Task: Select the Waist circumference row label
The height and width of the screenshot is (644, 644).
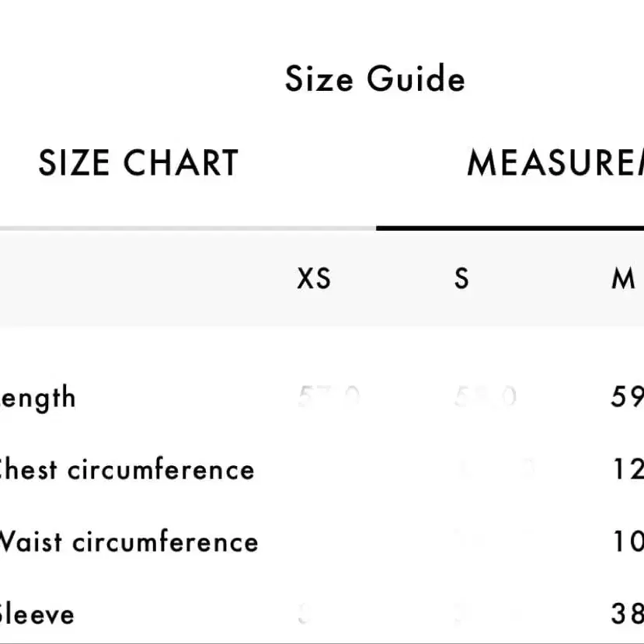Action: coord(127,541)
